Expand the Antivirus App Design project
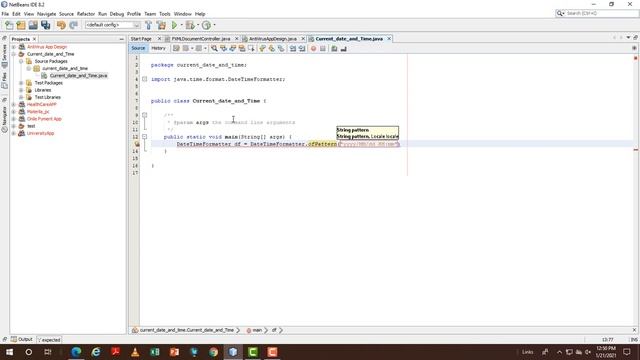The image size is (640, 360). [x=14, y=47]
